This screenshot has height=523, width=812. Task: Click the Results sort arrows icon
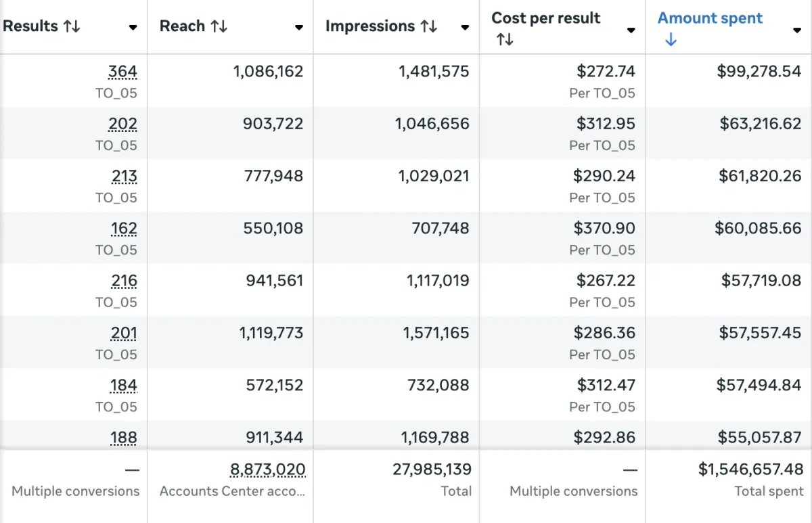[x=72, y=27]
